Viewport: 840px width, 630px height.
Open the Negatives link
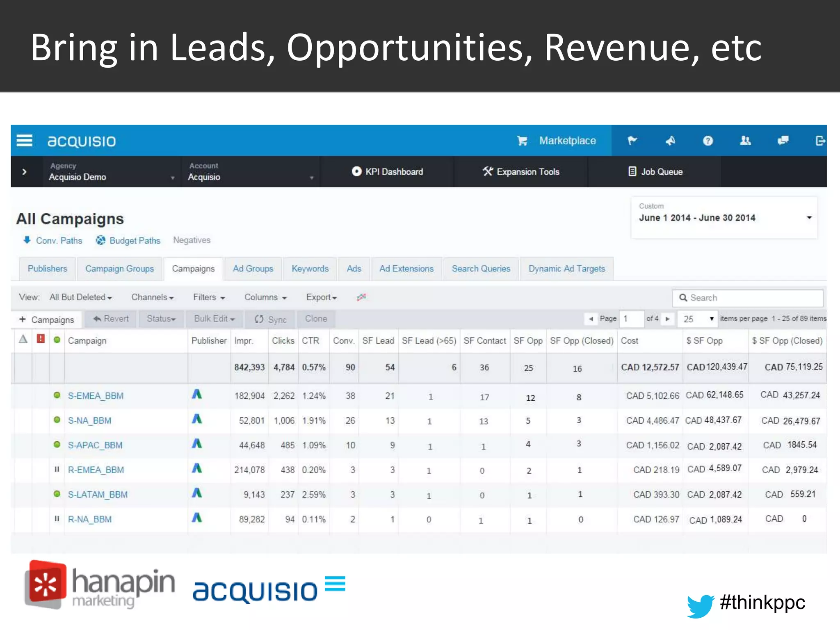point(192,240)
